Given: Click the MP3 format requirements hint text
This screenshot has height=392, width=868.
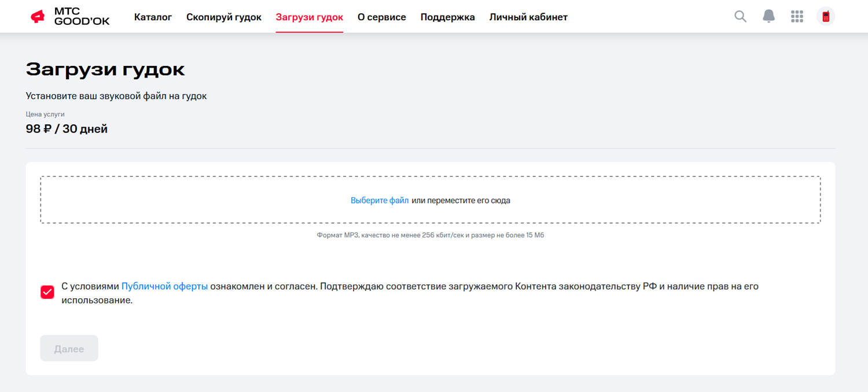Looking at the screenshot, I should pos(430,235).
